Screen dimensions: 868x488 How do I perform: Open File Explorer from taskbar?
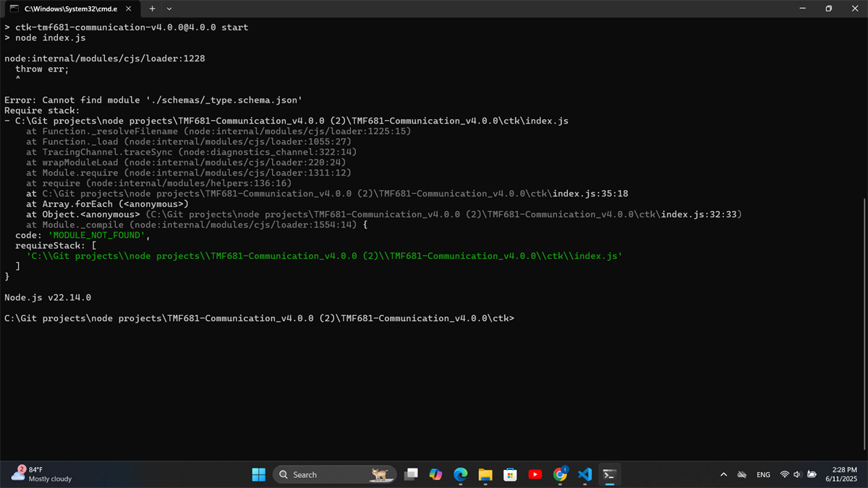click(x=485, y=474)
